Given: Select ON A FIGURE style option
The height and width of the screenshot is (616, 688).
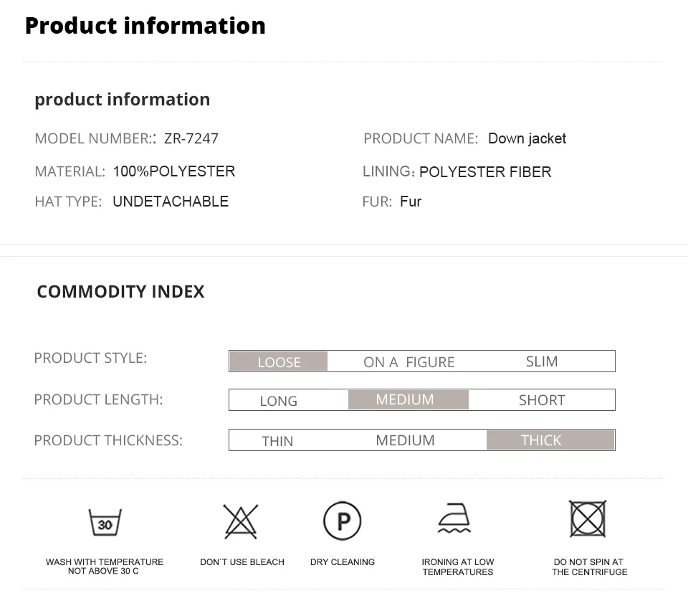Looking at the screenshot, I should pyautogui.click(x=409, y=362).
